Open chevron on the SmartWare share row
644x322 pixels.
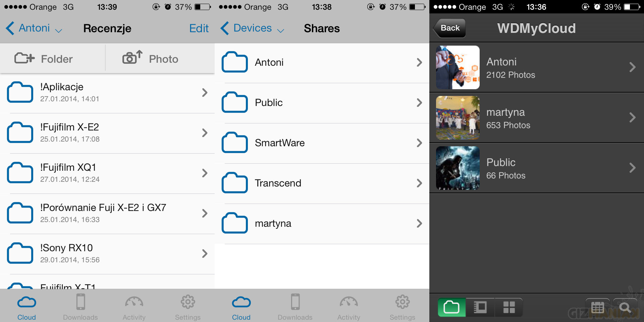419,143
